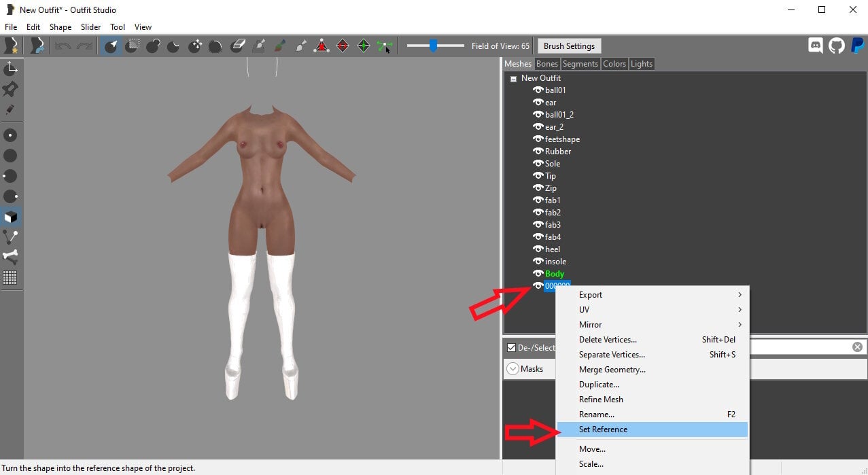Choose Delete Vertices... in context menu
This screenshot has width=868, height=475.
pos(652,340)
